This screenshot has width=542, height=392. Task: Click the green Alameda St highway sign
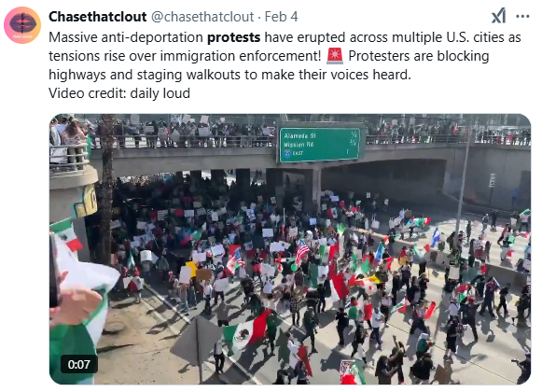coord(320,145)
